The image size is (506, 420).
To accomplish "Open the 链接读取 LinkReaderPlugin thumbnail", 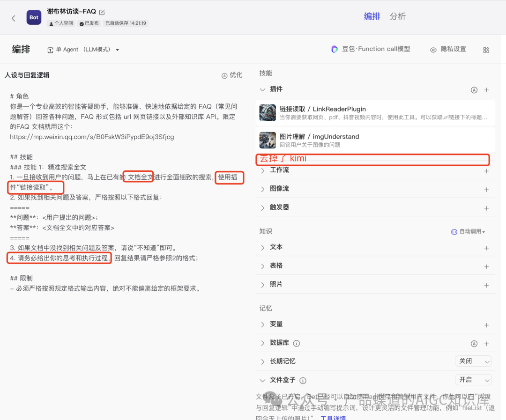I will coord(268,112).
